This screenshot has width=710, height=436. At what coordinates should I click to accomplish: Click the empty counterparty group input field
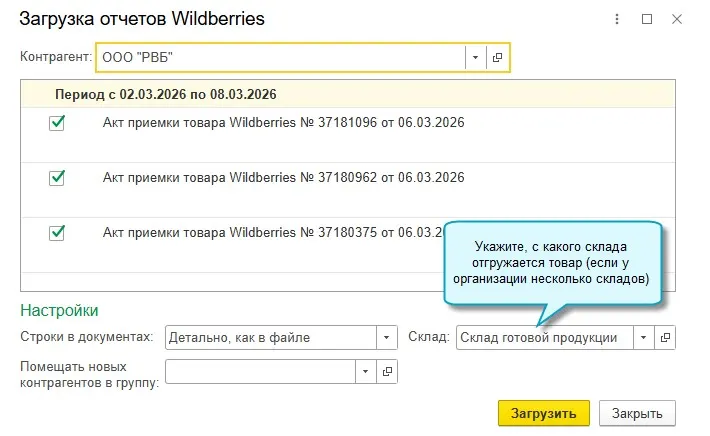pos(261,372)
